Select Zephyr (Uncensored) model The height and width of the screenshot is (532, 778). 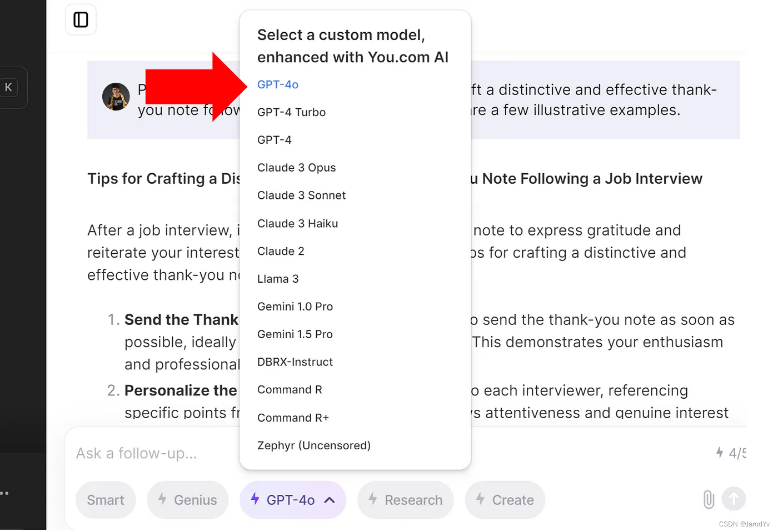314,445
